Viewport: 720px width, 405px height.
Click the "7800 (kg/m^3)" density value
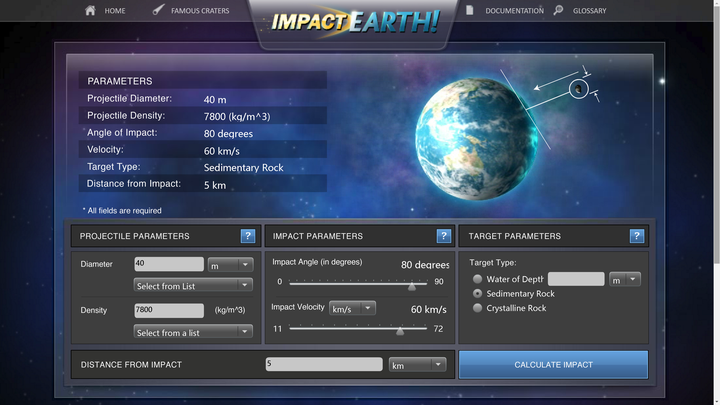237,117
